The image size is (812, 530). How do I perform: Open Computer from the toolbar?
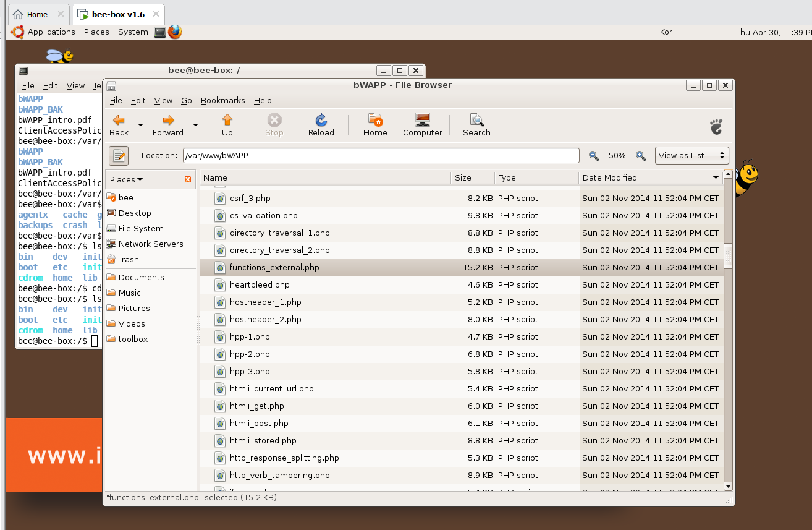click(423, 124)
